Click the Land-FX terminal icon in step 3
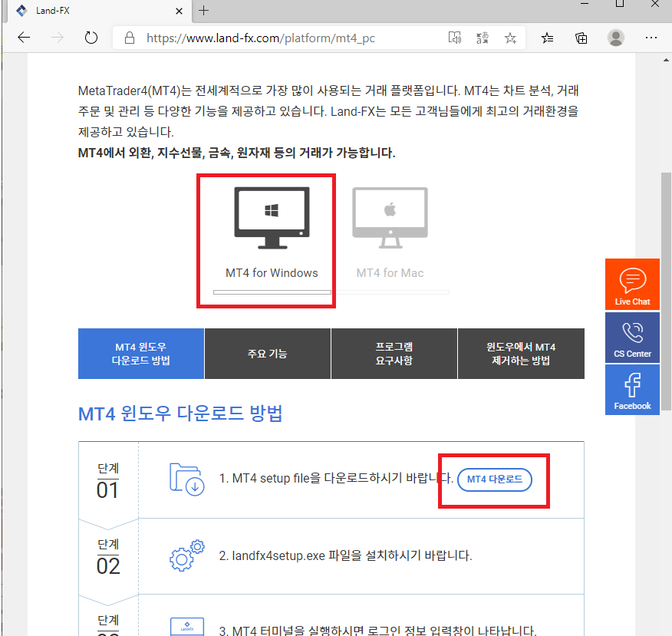672x636 pixels. (187, 627)
